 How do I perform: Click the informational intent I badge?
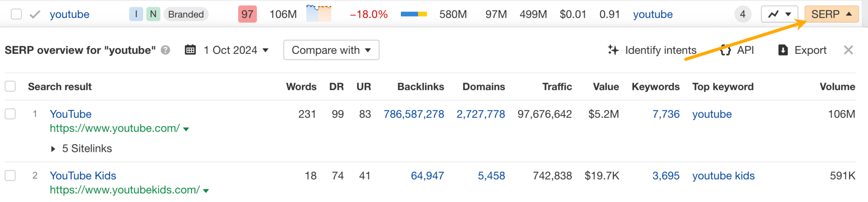[136, 14]
